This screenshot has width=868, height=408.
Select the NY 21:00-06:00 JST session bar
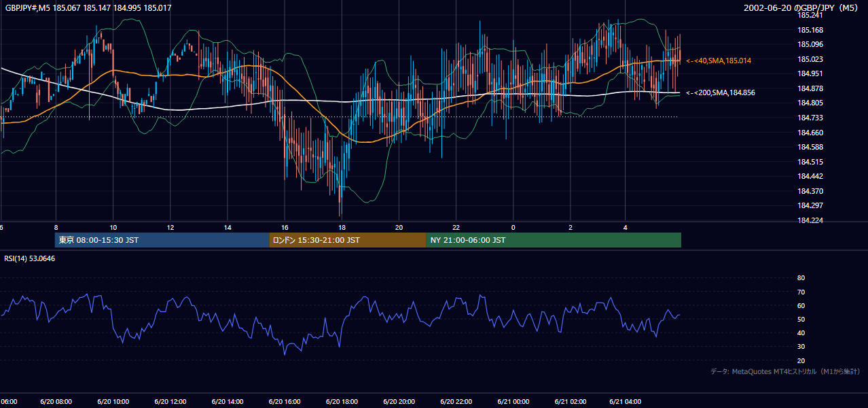(x=554, y=240)
